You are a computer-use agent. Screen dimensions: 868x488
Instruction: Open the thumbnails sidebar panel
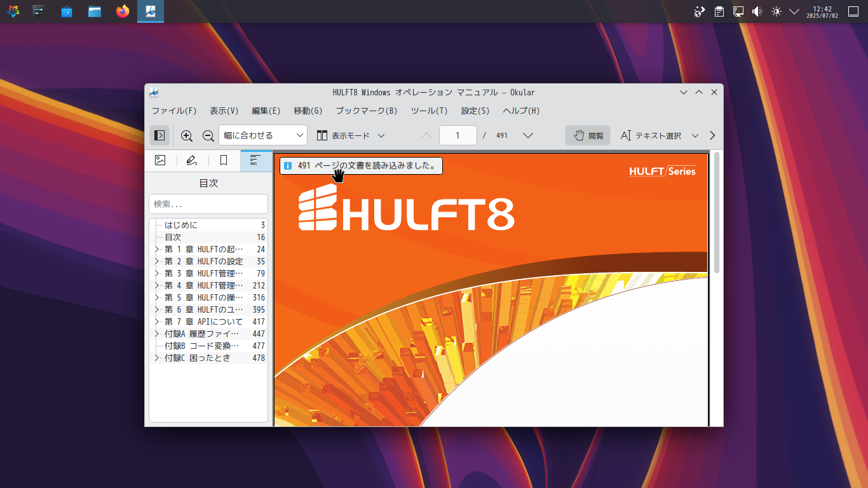tap(160, 161)
